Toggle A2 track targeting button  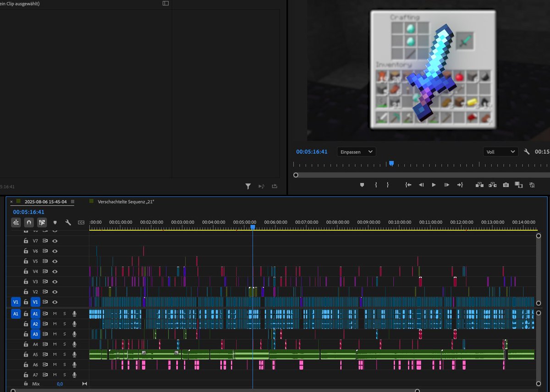tap(36, 324)
